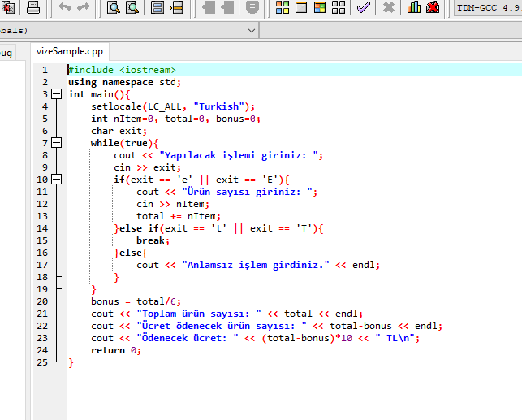Click the Undo arrow icon
The width and height of the screenshot is (522, 420).
(65, 8)
